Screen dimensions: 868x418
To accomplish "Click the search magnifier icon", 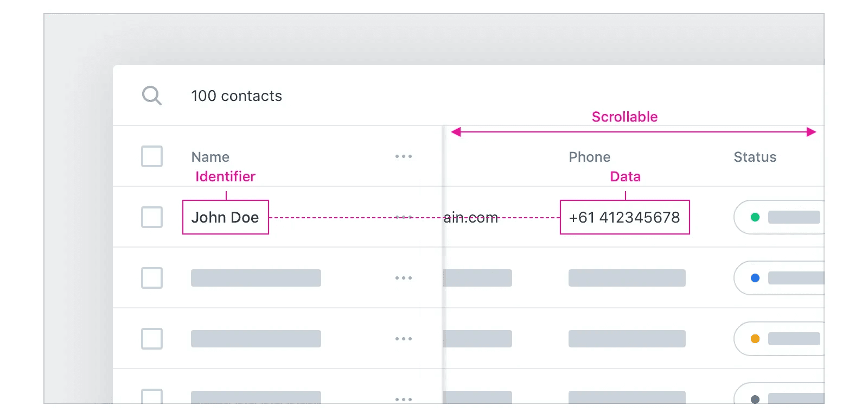I will (x=152, y=96).
